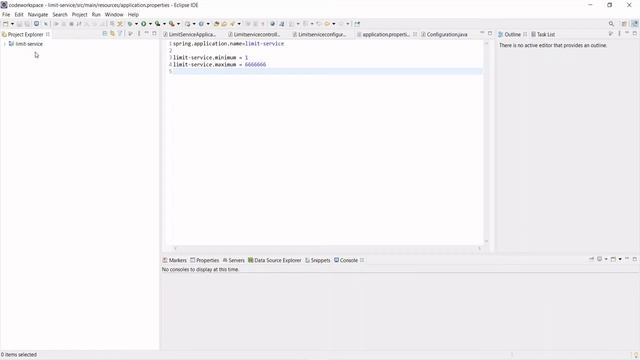The image size is (640, 360).
Task: Open the Coverage dropdown arrow
Action: tap(164, 24)
